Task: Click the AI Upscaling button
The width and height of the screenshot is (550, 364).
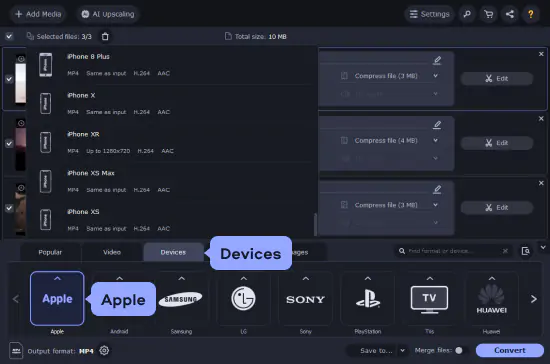Action: [x=108, y=14]
